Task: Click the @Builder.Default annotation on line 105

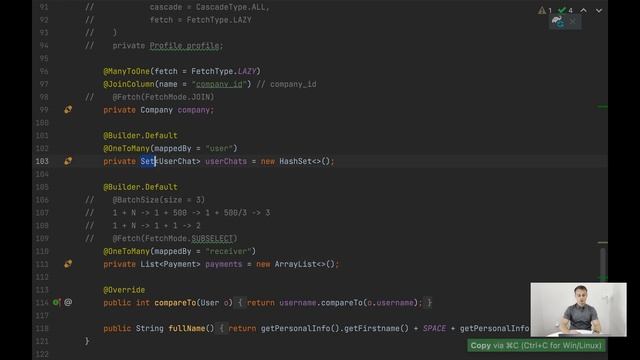Action: pyautogui.click(x=140, y=187)
